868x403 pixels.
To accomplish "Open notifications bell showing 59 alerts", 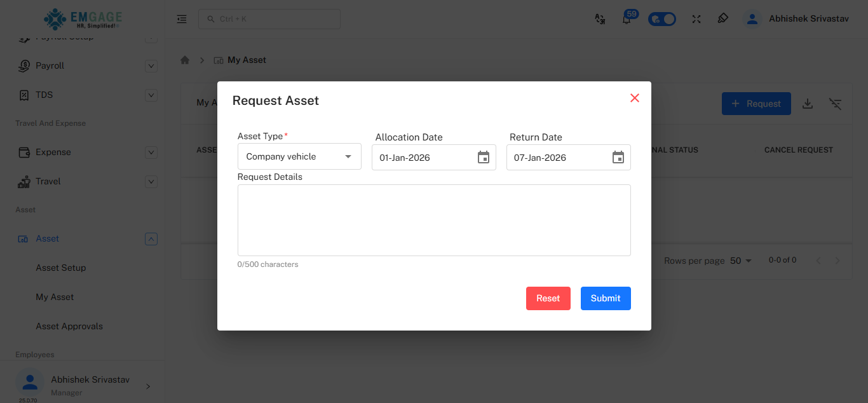I will 627,19.
